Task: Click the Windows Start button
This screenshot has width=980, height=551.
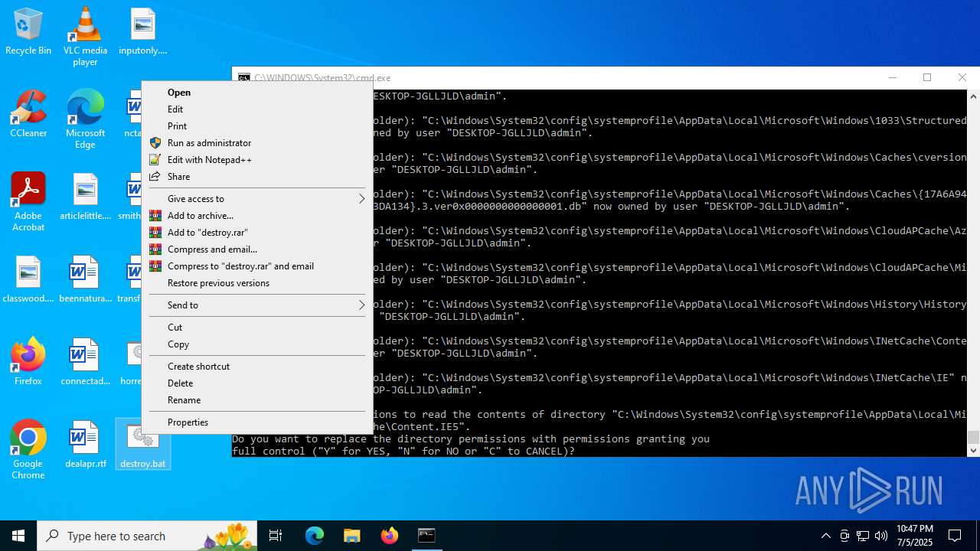Action: (18, 536)
